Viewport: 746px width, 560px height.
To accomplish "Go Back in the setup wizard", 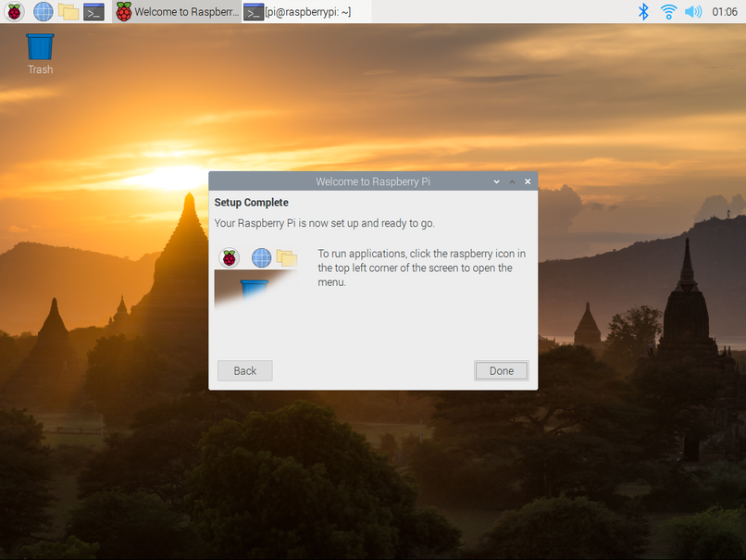I will point(245,370).
